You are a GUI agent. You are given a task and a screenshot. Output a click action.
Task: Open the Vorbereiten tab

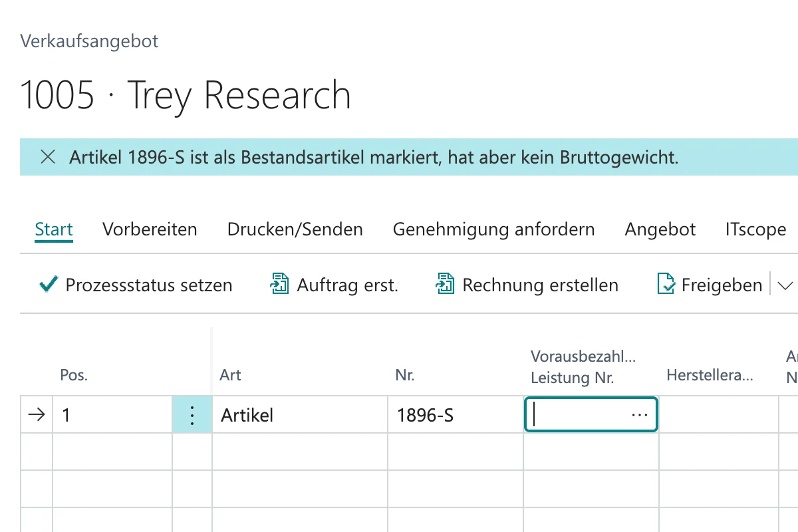click(x=150, y=229)
